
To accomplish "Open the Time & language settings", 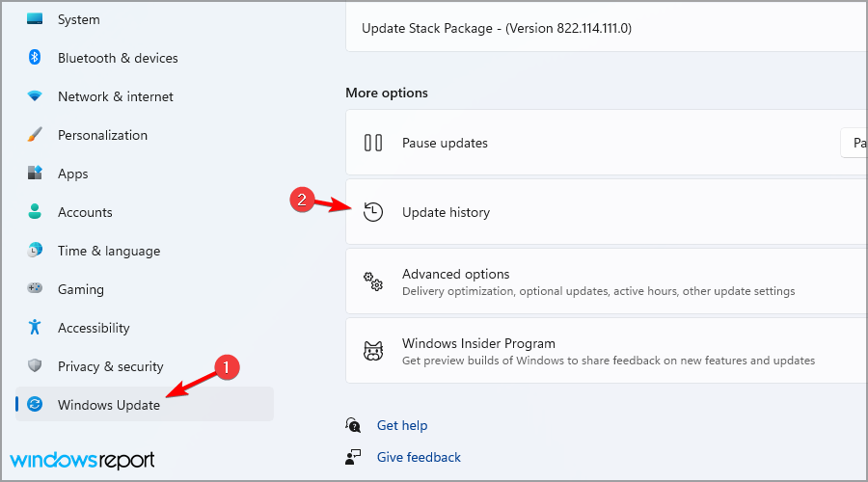I will (x=109, y=251).
